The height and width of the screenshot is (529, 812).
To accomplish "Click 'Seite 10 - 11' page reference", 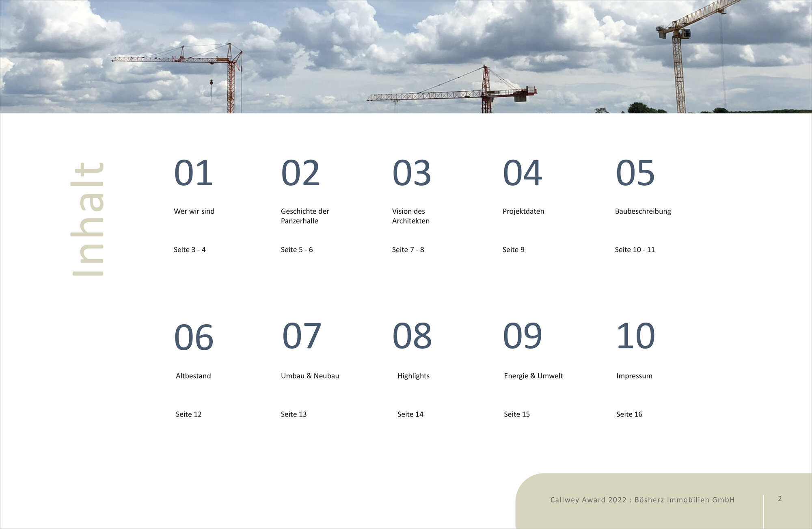I will (635, 249).
